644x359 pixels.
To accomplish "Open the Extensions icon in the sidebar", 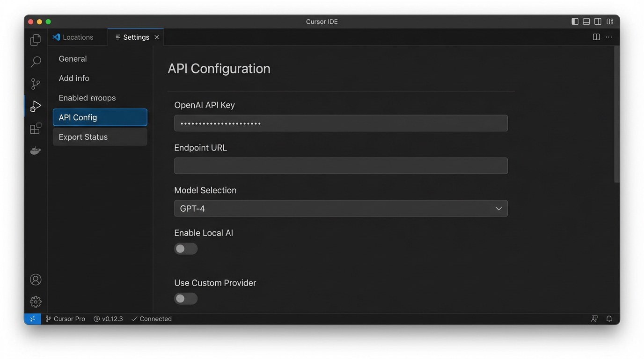I will 36,128.
